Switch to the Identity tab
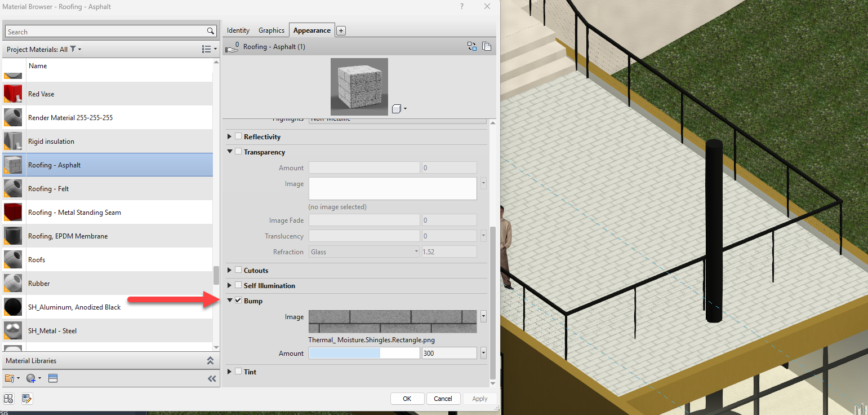The height and width of the screenshot is (415, 868). pyautogui.click(x=238, y=30)
